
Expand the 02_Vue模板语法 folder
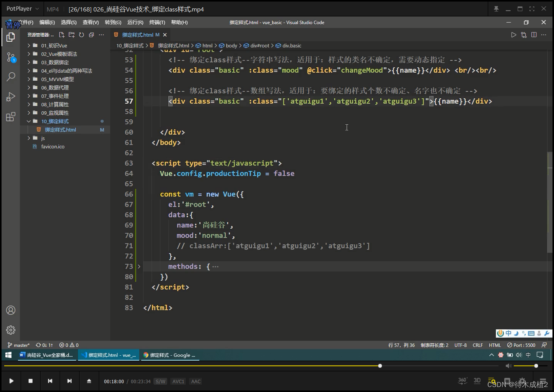tap(29, 54)
